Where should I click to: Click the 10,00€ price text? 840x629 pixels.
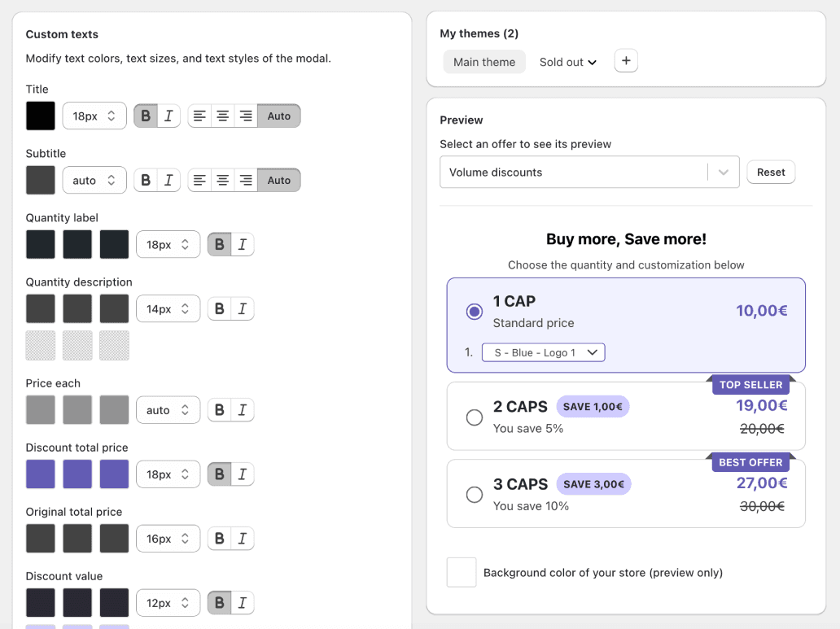[x=761, y=311]
